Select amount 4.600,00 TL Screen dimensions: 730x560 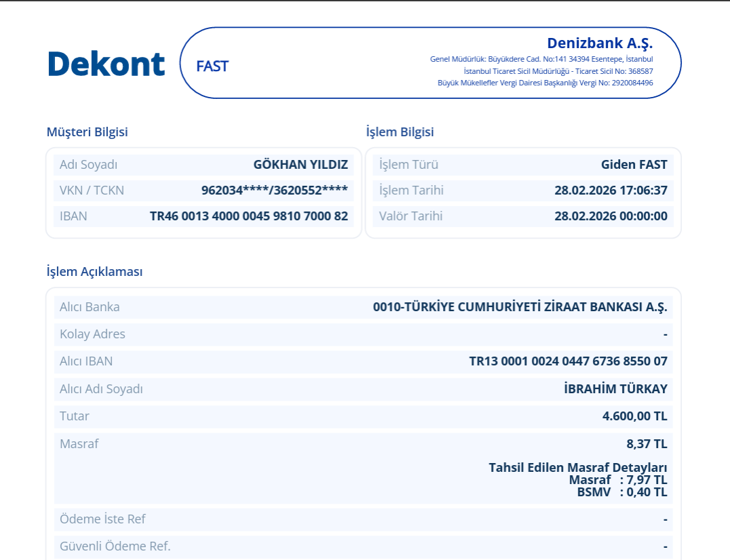tap(634, 416)
